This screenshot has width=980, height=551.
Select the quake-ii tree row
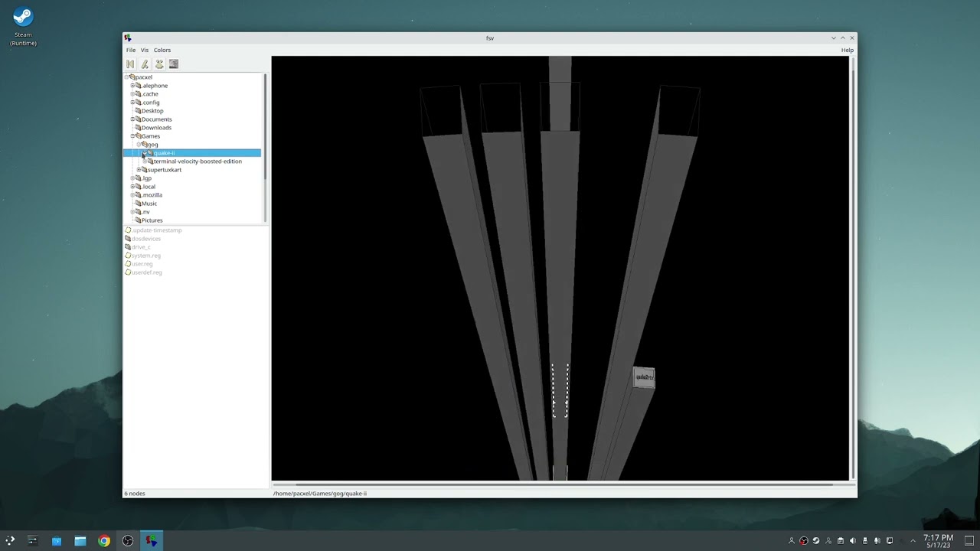(192, 153)
